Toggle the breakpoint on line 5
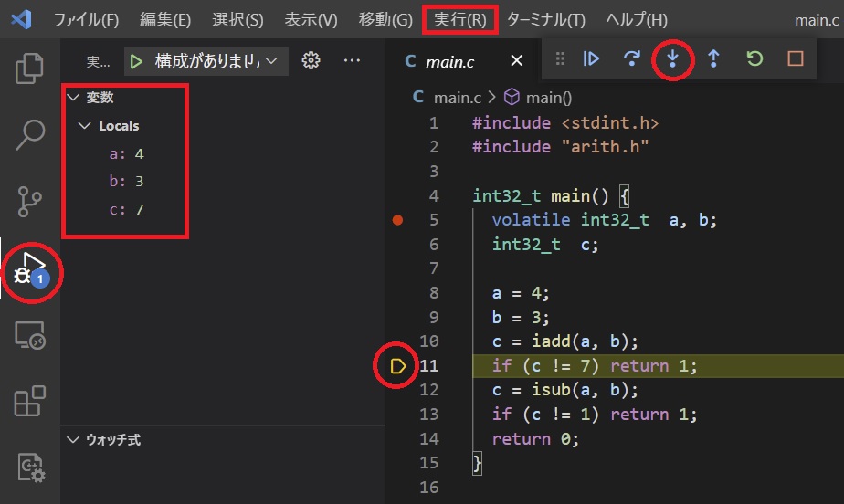This screenshot has height=504, width=844. click(x=397, y=219)
